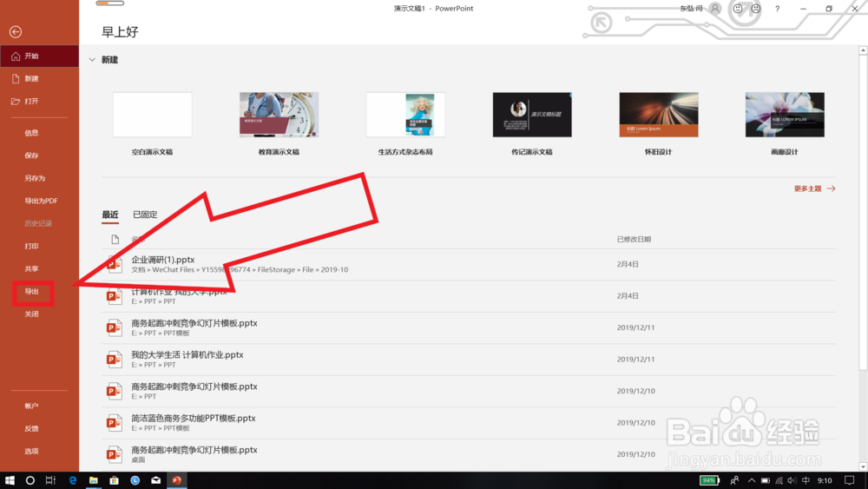868x489 pixels.
Task: Open Task View in the taskbar
Action: (x=50, y=480)
